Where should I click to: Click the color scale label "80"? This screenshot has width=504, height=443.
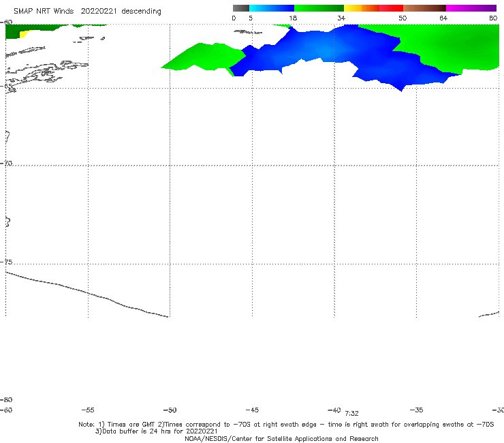point(493,18)
